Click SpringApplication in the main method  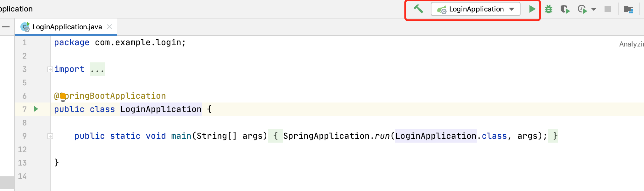click(x=326, y=136)
